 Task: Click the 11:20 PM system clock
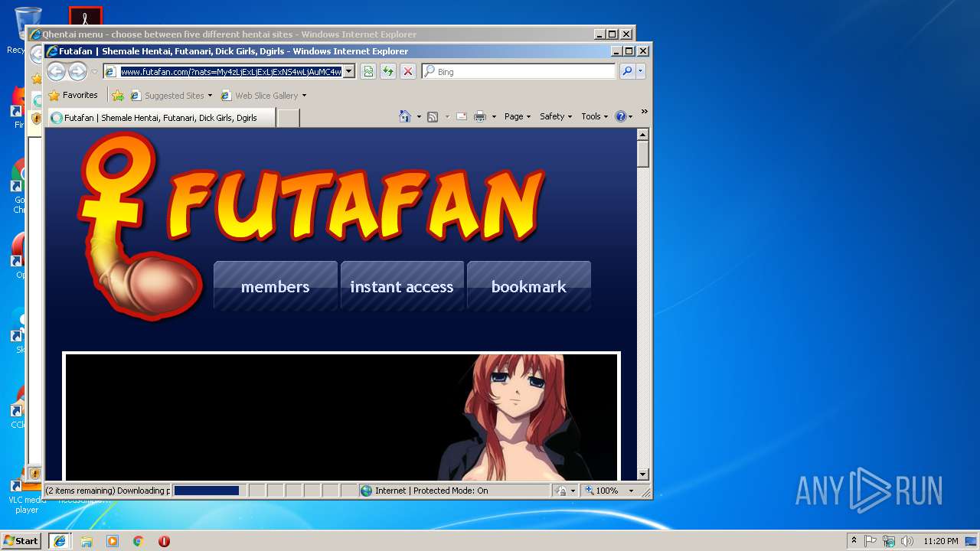941,541
